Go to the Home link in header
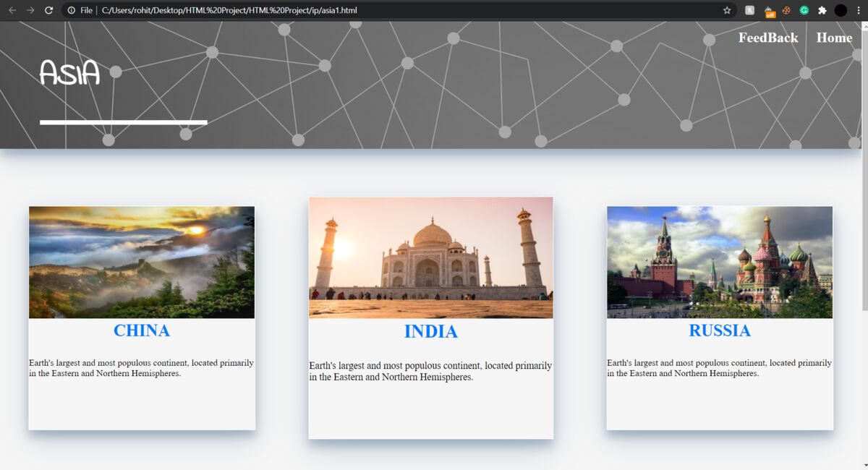The width and height of the screenshot is (868, 470). tap(834, 38)
